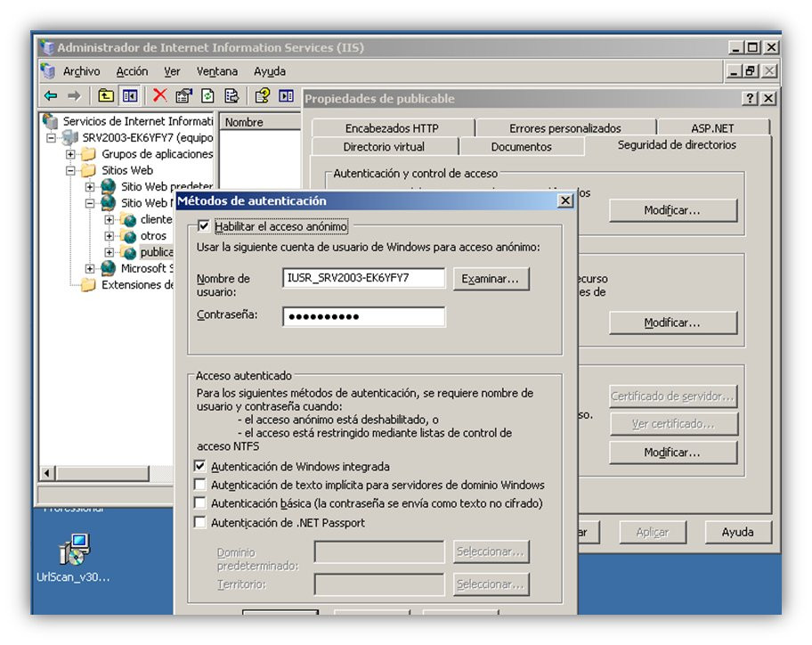Screen dimensions: 812x645
Task: Close the Métodos de autenticación dialog
Action: 565,200
